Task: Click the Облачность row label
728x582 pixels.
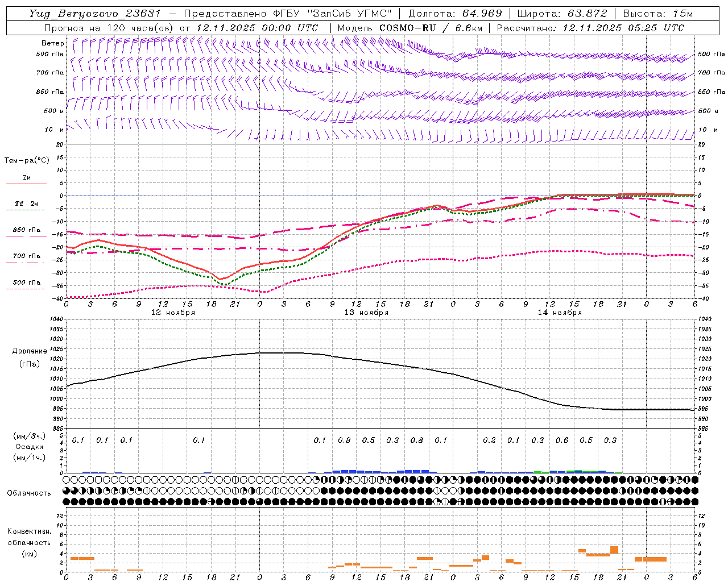Action: pos(29,493)
